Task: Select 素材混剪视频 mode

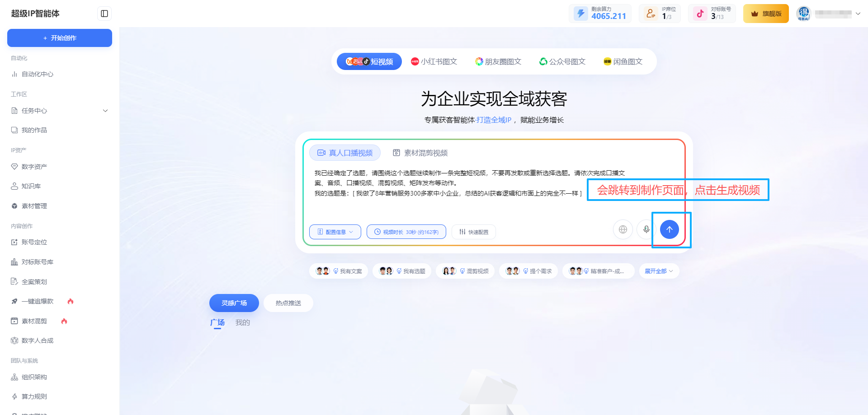Action: [420, 153]
